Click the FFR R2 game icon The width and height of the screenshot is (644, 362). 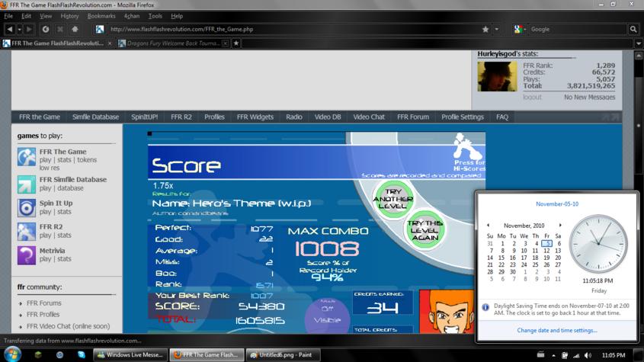[26, 232]
